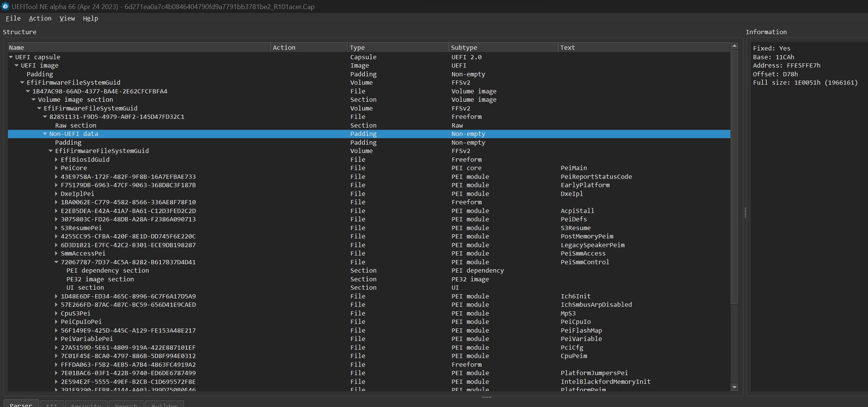Image resolution: width=868 pixels, height=407 pixels.
Task: Open the Help menu
Action: click(x=90, y=18)
